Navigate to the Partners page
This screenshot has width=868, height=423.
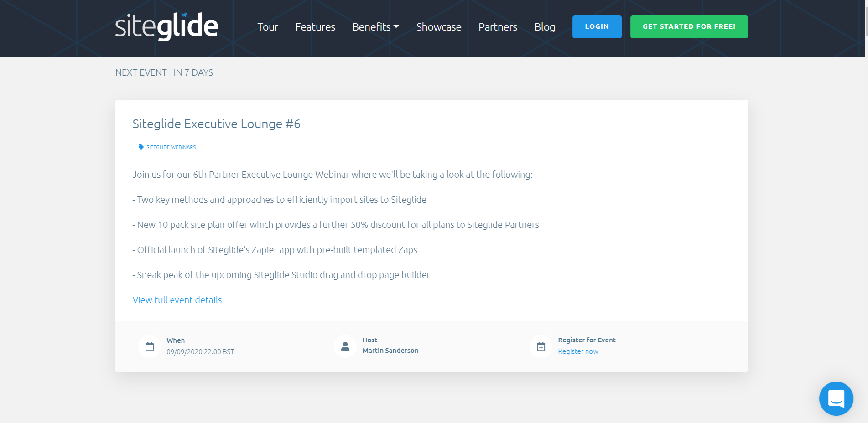[498, 27]
